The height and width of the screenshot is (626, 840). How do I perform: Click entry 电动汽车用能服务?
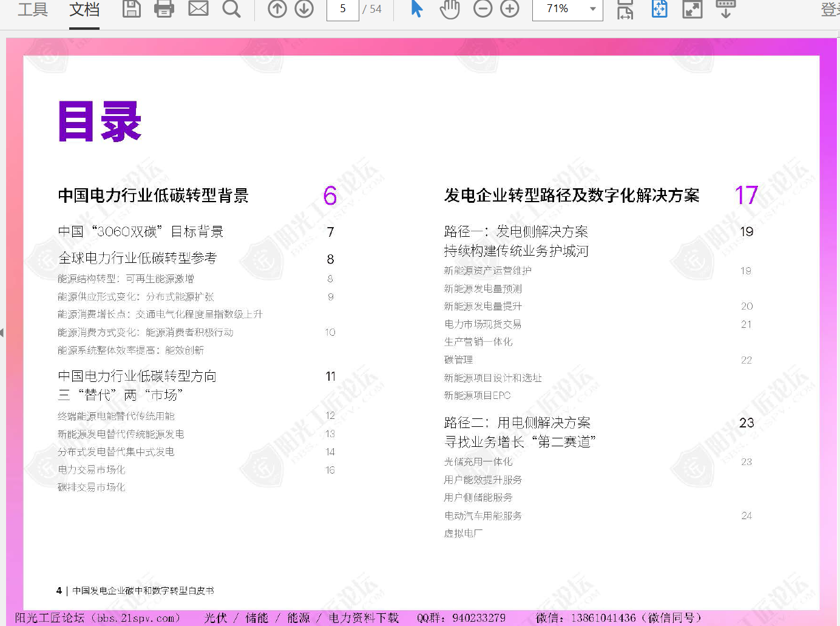click(x=483, y=515)
